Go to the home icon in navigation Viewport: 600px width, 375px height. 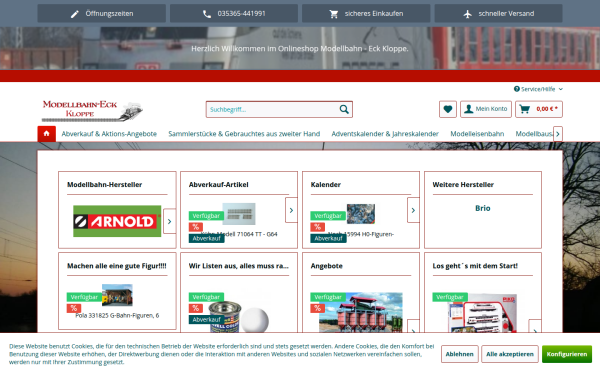47,134
